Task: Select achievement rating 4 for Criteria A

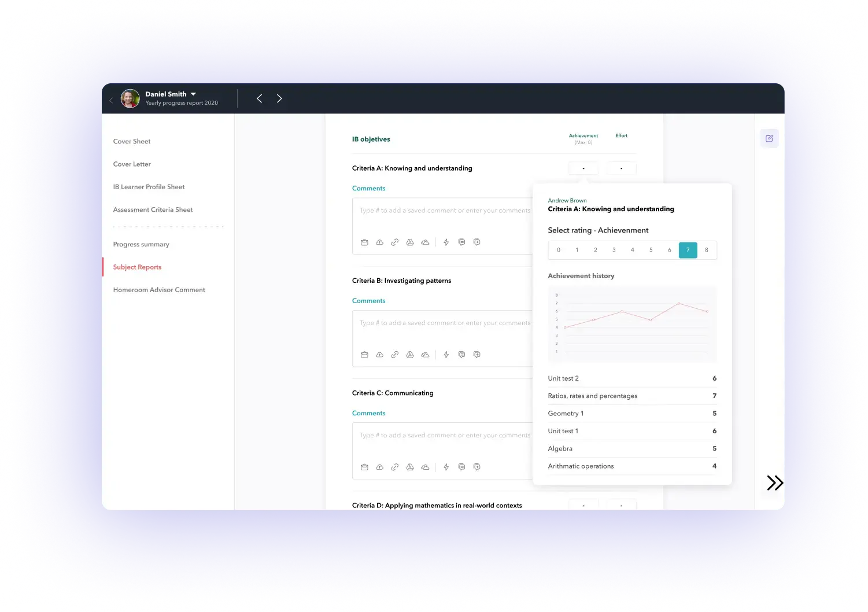Action: click(632, 250)
